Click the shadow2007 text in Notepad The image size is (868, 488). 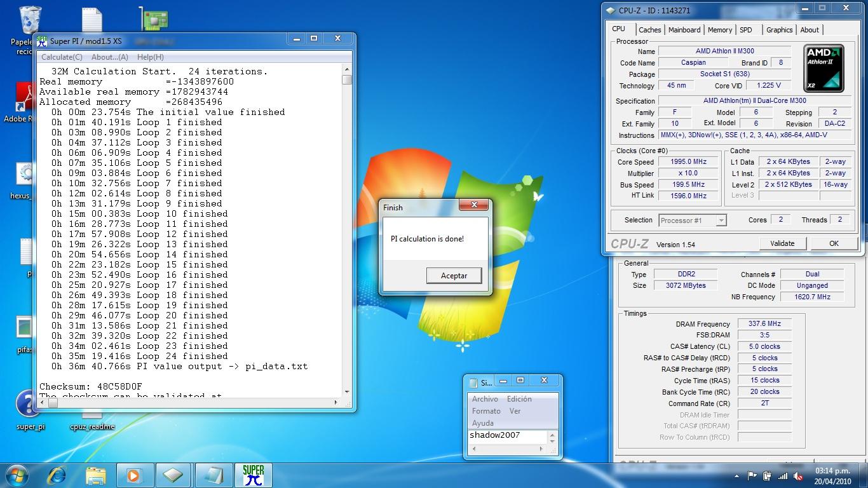494,435
